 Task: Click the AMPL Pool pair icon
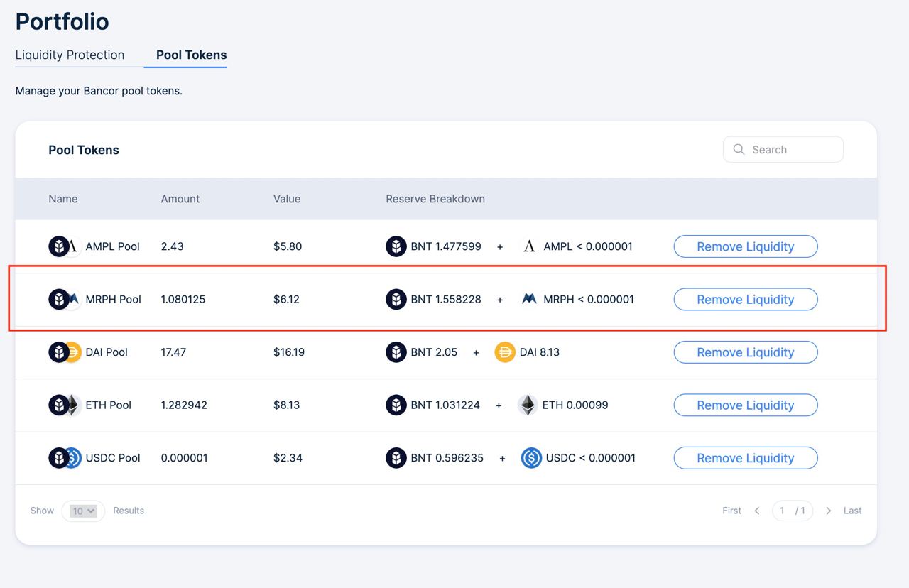click(63, 246)
